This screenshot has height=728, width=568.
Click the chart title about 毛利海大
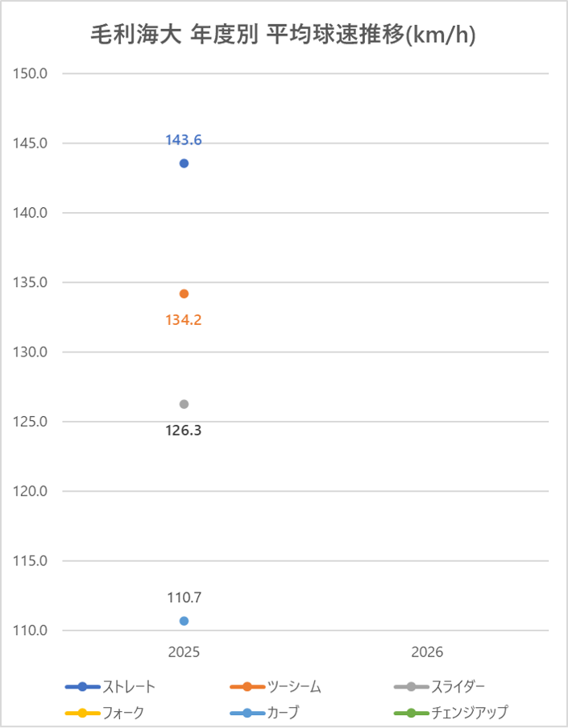pyautogui.click(x=284, y=35)
